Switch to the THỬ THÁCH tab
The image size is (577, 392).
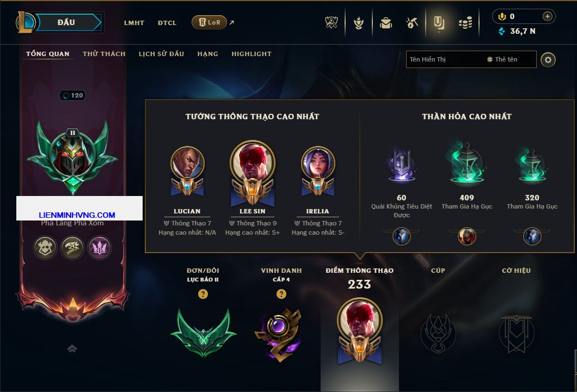click(x=104, y=54)
